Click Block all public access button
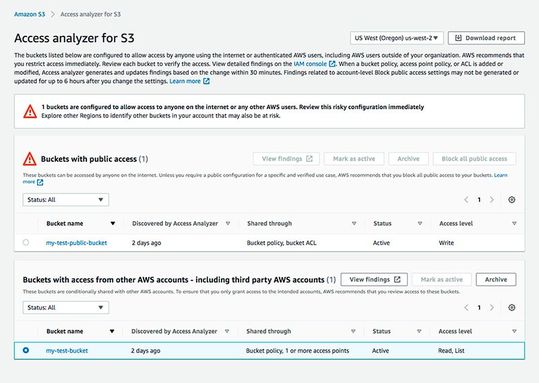This screenshot has width=539, height=383. click(x=474, y=159)
